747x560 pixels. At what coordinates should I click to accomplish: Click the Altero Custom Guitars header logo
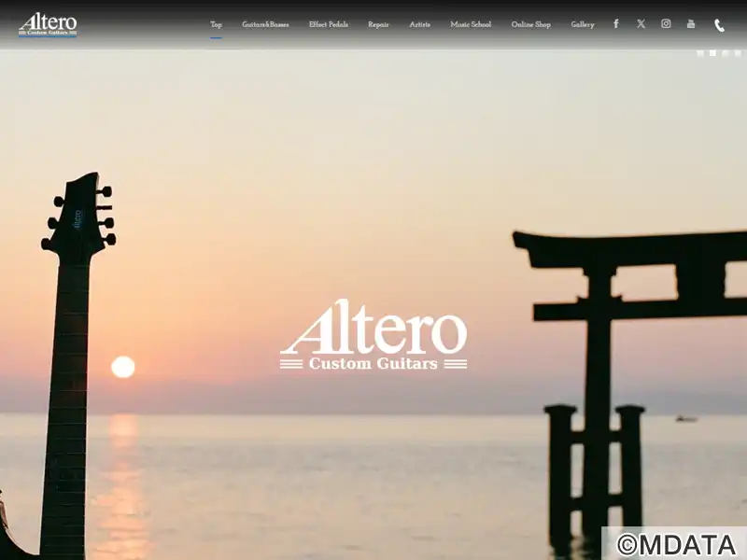(x=48, y=25)
